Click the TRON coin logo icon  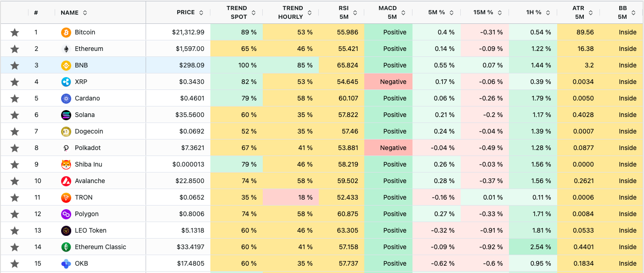click(66, 197)
